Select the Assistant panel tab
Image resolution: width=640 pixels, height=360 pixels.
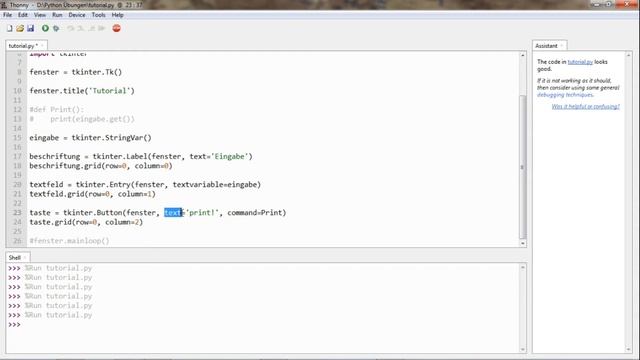pyautogui.click(x=546, y=46)
